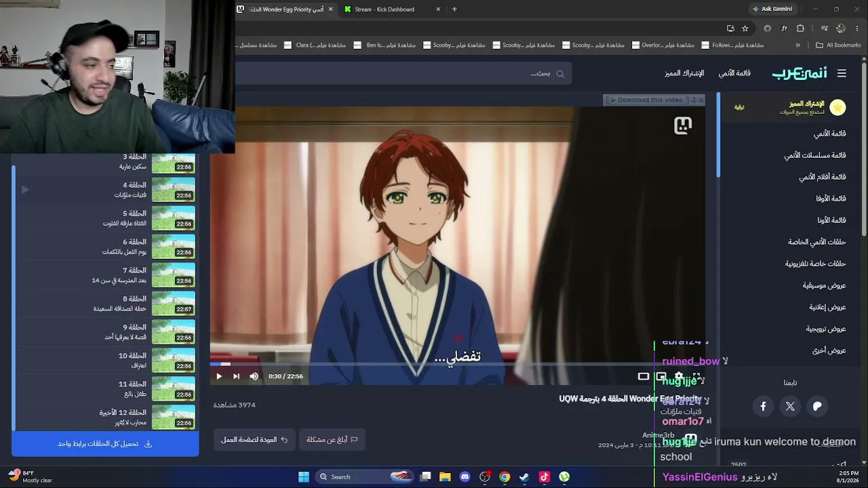Open الإشتراك المميز in top navigation
This screenshot has width=868, height=488.
coord(684,73)
